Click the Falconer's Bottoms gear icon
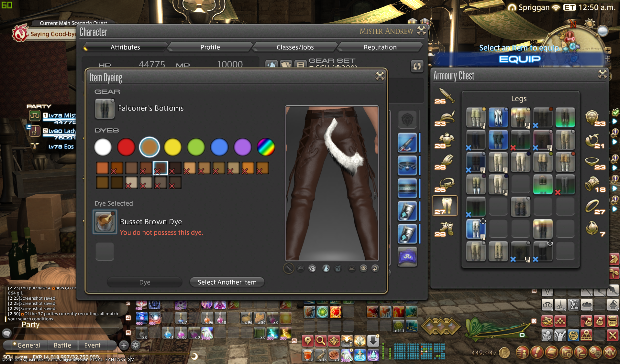Viewport: 620px width, 364px height. 105,109
